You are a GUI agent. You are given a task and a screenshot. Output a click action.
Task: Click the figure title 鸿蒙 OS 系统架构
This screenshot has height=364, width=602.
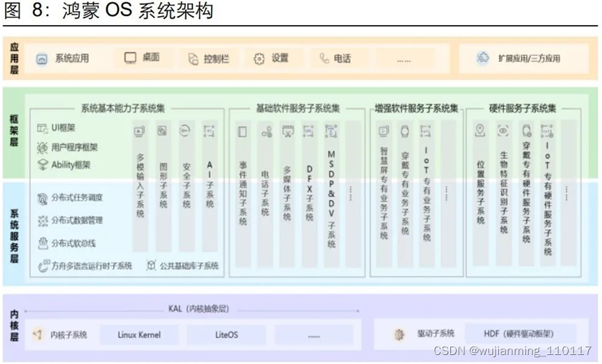pos(137,10)
